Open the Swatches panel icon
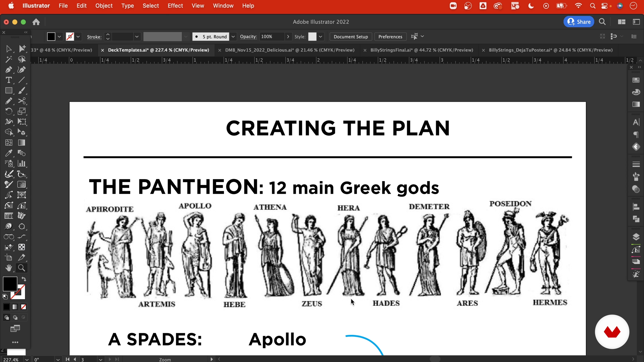Screen dimensions: 644x362 636,80
